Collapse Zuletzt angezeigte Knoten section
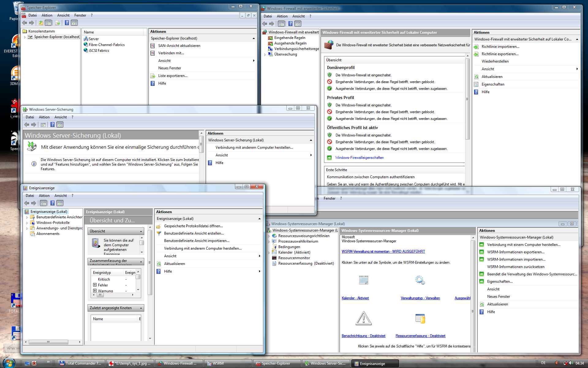 click(141, 308)
